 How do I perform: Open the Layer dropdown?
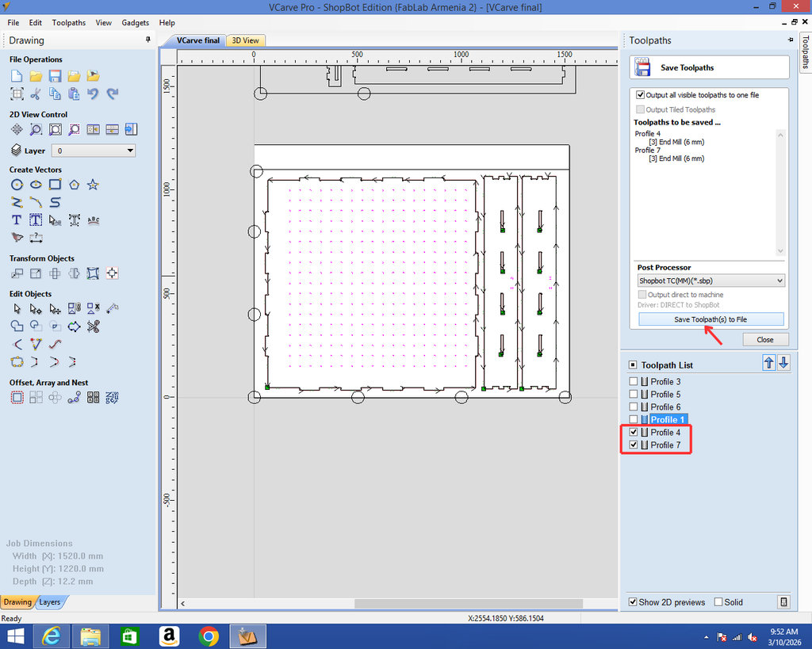pyautogui.click(x=94, y=151)
